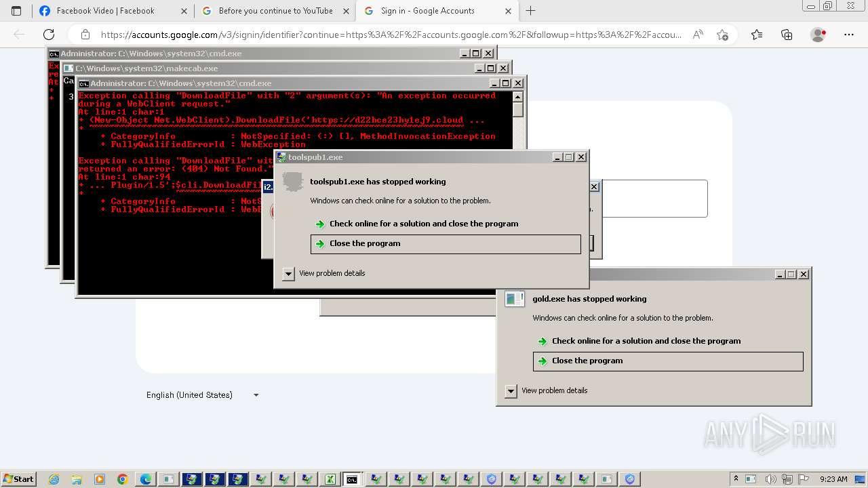This screenshot has height=488, width=868.
Task: Open the Edge profile avatar icon
Action: [x=818, y=35]
